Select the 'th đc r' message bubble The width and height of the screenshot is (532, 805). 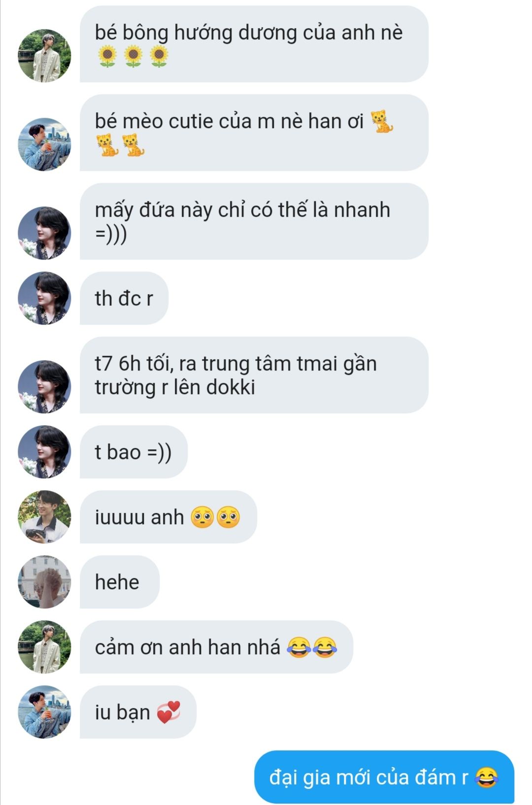pos(124,298)
